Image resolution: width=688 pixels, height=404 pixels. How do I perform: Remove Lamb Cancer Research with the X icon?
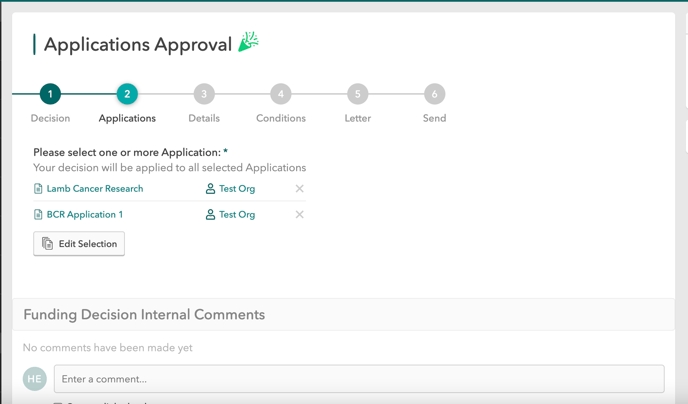point(299,189)
